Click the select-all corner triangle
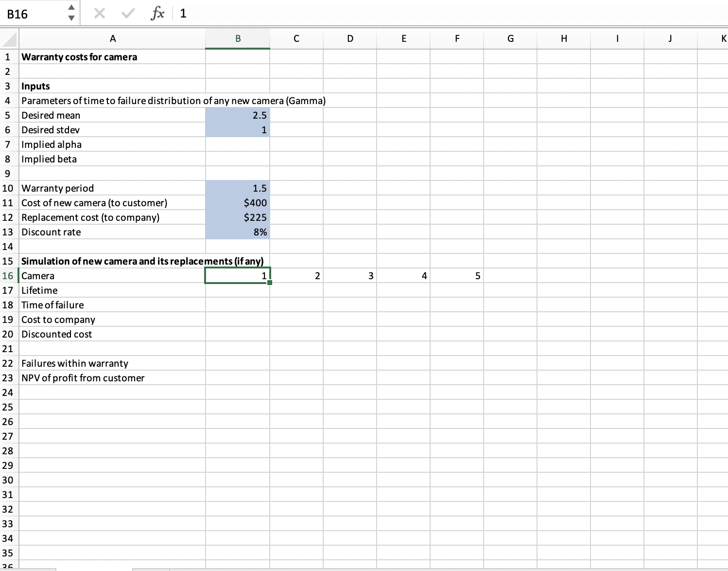 click(x=10, y=39)
